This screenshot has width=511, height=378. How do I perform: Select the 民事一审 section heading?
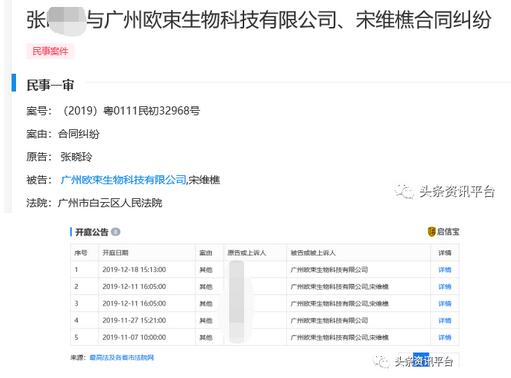point(50,85)
